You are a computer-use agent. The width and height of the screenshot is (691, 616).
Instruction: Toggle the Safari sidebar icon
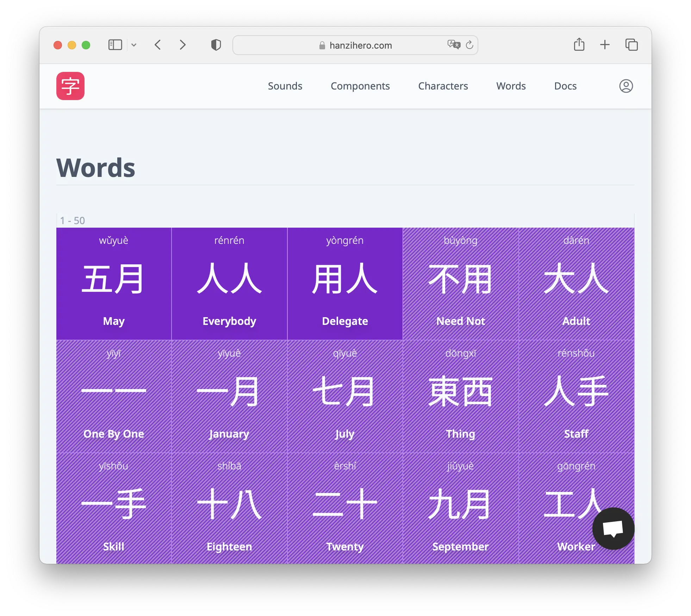115,45
